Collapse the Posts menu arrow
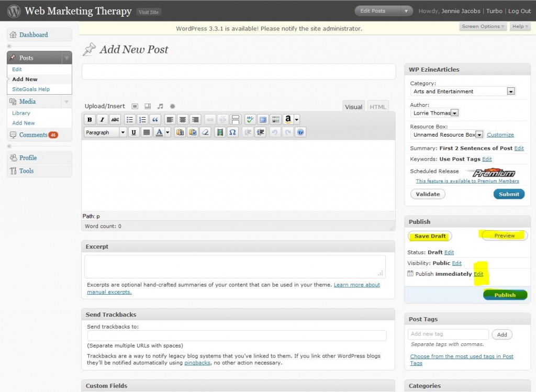The image size is (536, 392). tap(66, 58)
